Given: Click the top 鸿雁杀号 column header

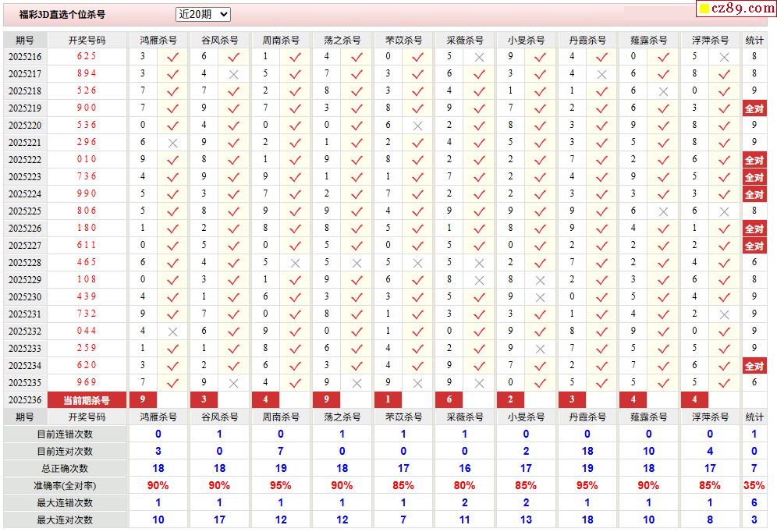Looking at the screenshot, I should [158, 40].
